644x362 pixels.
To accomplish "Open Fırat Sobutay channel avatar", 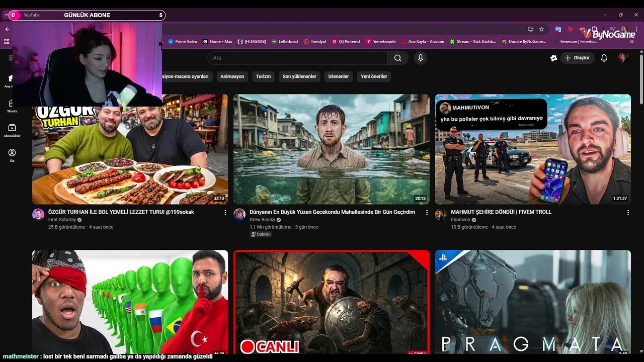I will (x=38, y=214).
